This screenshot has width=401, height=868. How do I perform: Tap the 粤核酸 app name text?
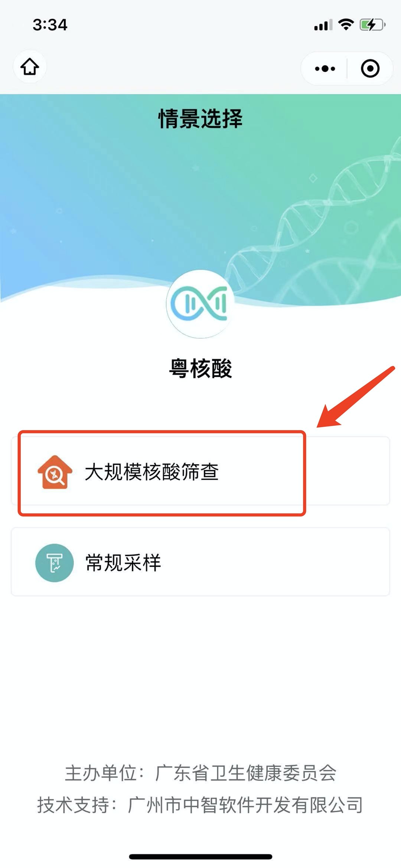200,369
